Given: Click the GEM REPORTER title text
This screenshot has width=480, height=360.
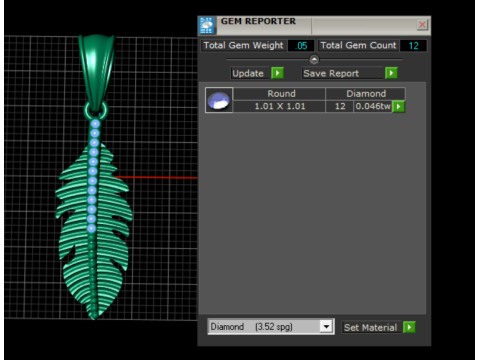Looking at the screenshot, I should pos(258,21).
